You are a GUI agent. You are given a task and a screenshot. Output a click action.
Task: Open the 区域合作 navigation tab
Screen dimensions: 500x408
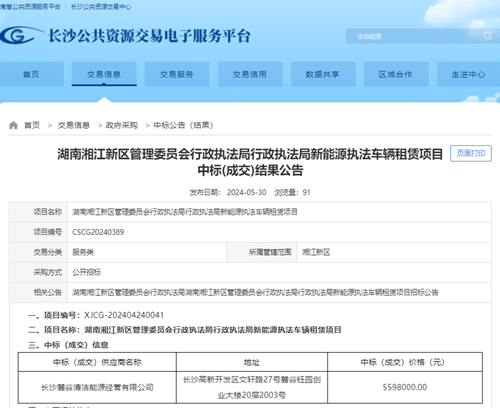pos(396,74)
